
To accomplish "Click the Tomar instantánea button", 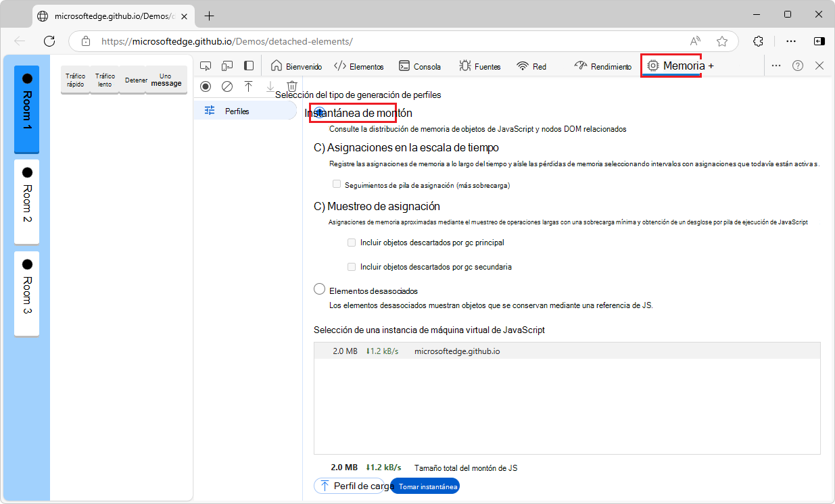I will click(x=425, y=486).
